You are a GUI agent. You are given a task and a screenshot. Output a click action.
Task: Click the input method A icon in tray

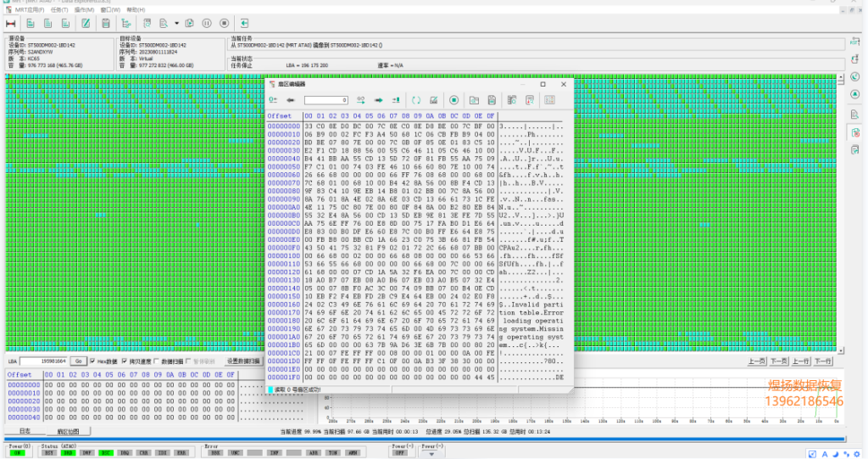[824, 454]
